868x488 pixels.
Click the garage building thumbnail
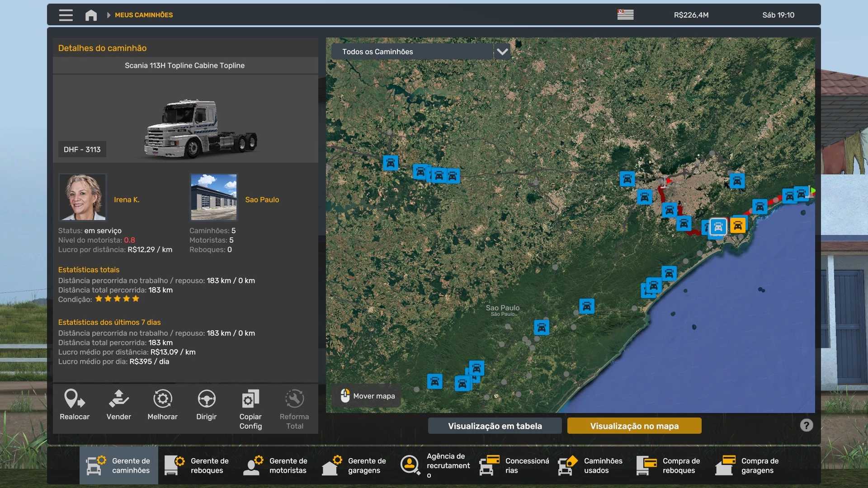pyautogui.click(x=213, y=197)
